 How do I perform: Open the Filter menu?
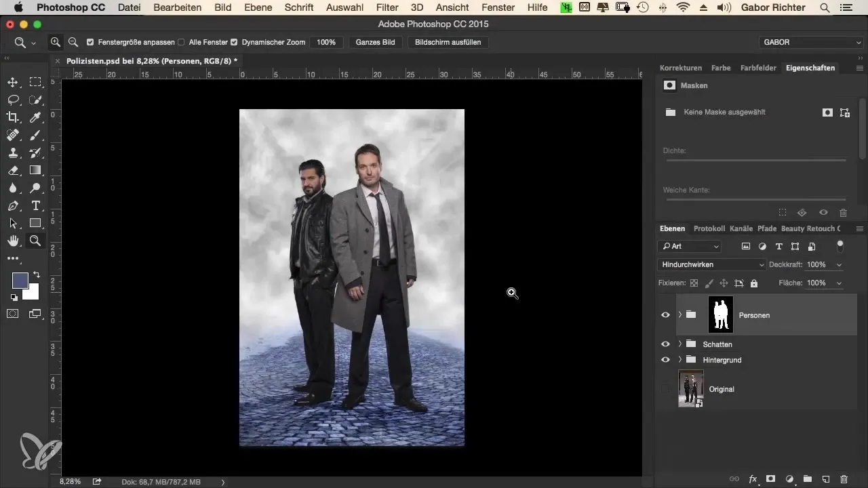387,7
